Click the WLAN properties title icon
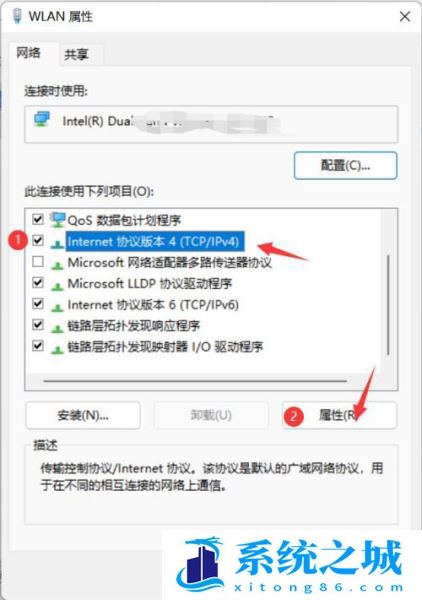The image size is (422, 600). pyautogui.click(x=17, y=16)
